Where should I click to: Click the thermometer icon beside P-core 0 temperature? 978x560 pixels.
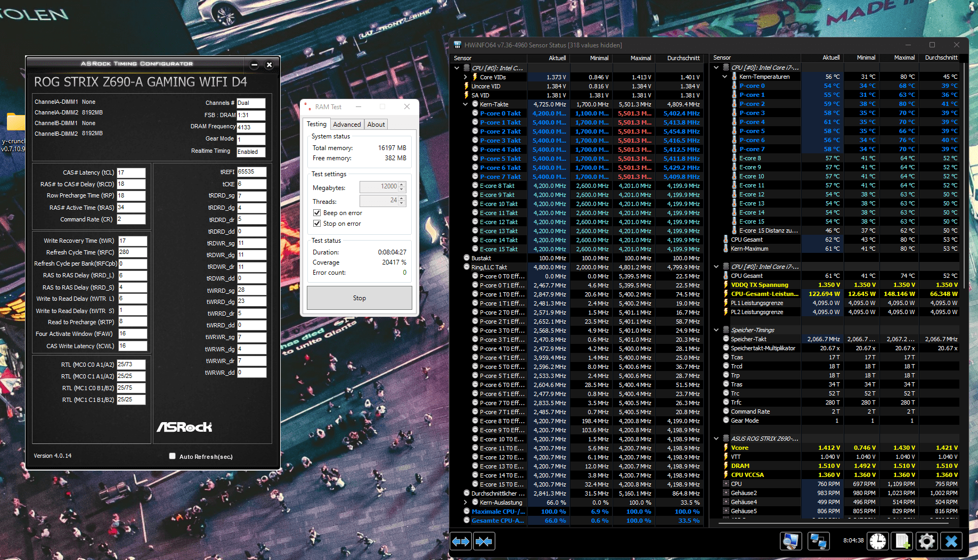734,86
